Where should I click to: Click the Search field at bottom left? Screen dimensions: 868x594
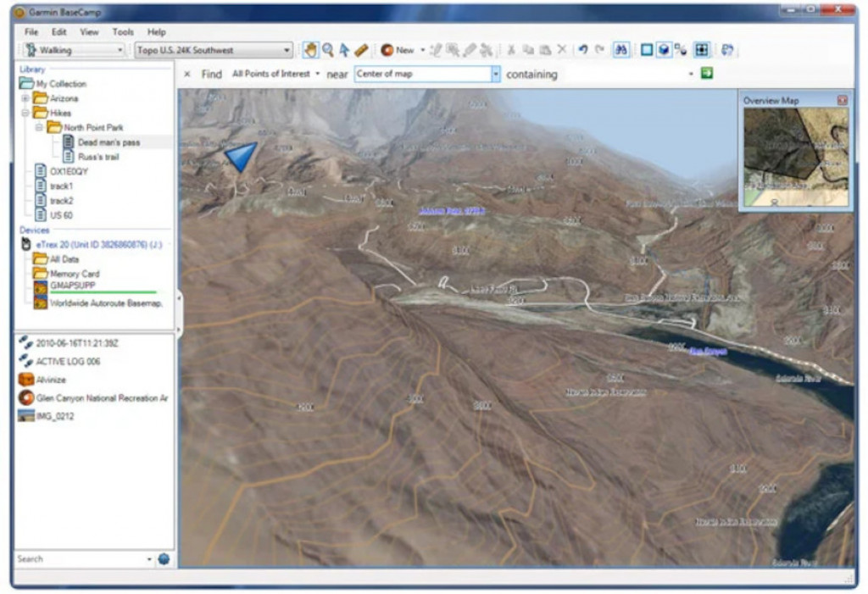pos(79,559)
